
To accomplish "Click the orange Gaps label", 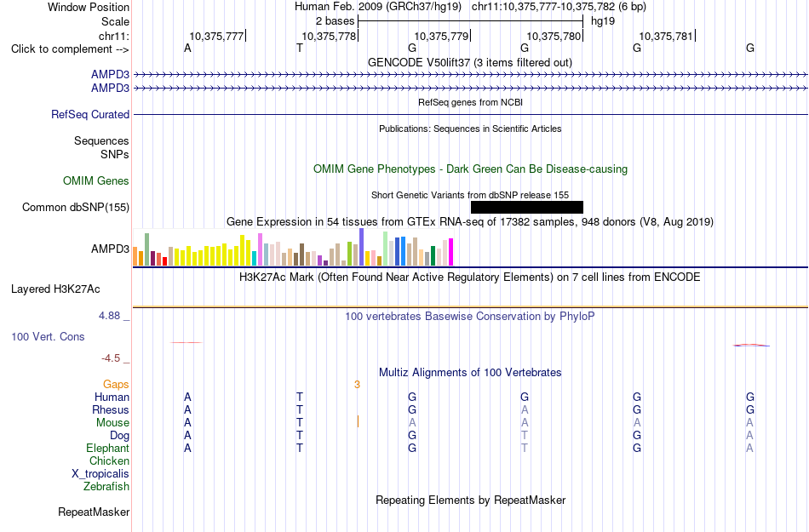I will (x=116, y=385).
